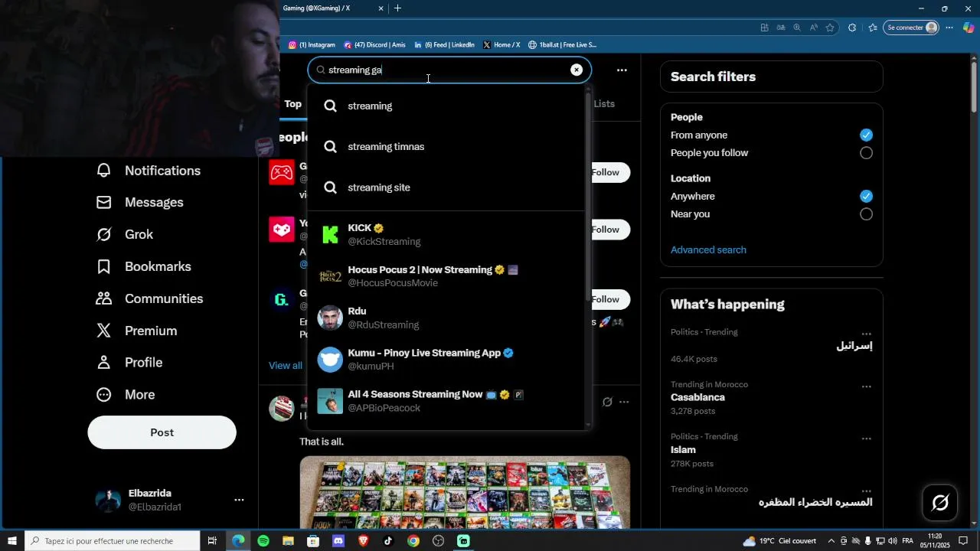Screen dimensions: 980x551
Task: Close the Gaming (@XGaming) browser tab
Action: coord(381,8)
